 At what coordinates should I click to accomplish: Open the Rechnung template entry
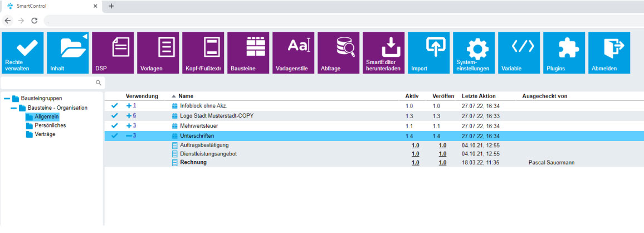(x=193, y=163)
